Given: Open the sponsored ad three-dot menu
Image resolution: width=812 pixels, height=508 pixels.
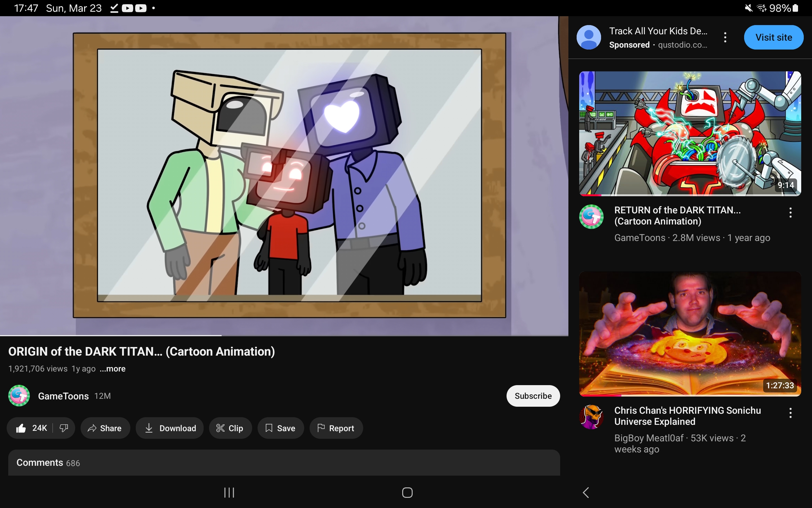Looking at the screenshot, I should [725, 37].
